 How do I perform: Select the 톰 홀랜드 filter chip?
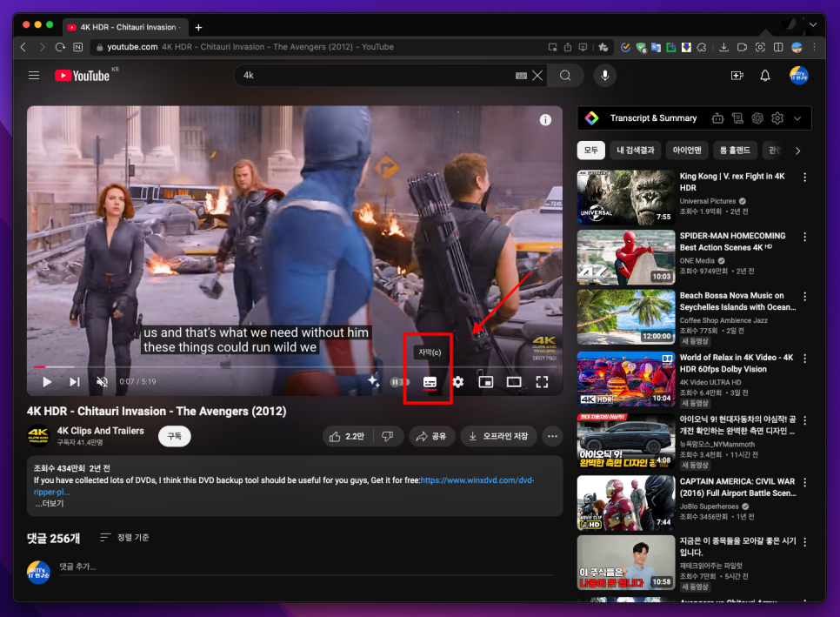[735, 151]
